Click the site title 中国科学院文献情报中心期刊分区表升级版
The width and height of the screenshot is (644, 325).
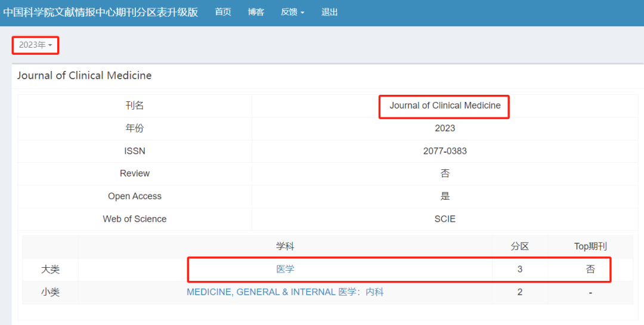101,13
